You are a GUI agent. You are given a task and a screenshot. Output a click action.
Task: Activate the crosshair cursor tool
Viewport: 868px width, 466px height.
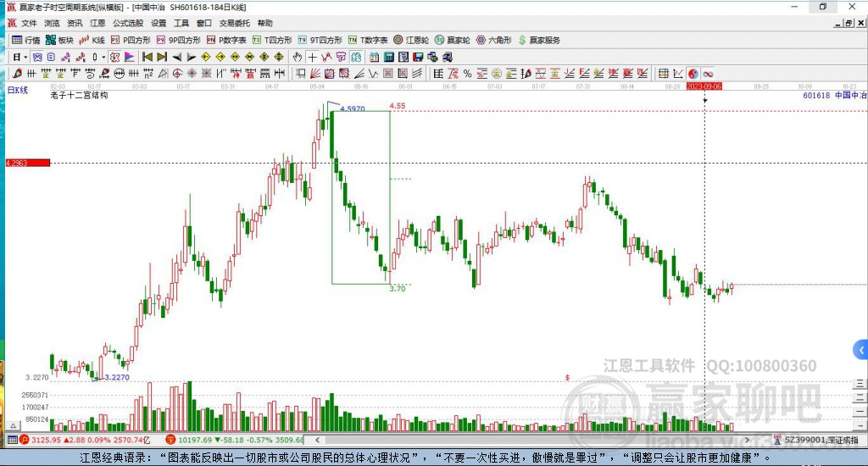click(312, 57)
